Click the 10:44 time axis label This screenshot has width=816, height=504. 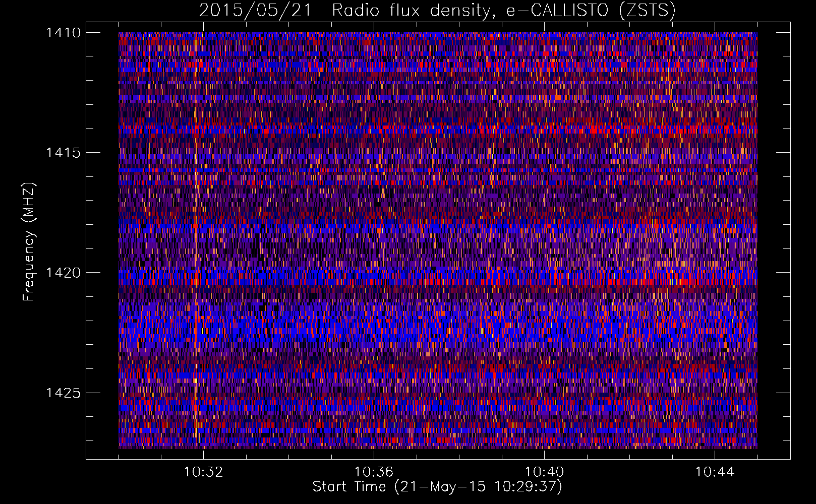(715, 472)
